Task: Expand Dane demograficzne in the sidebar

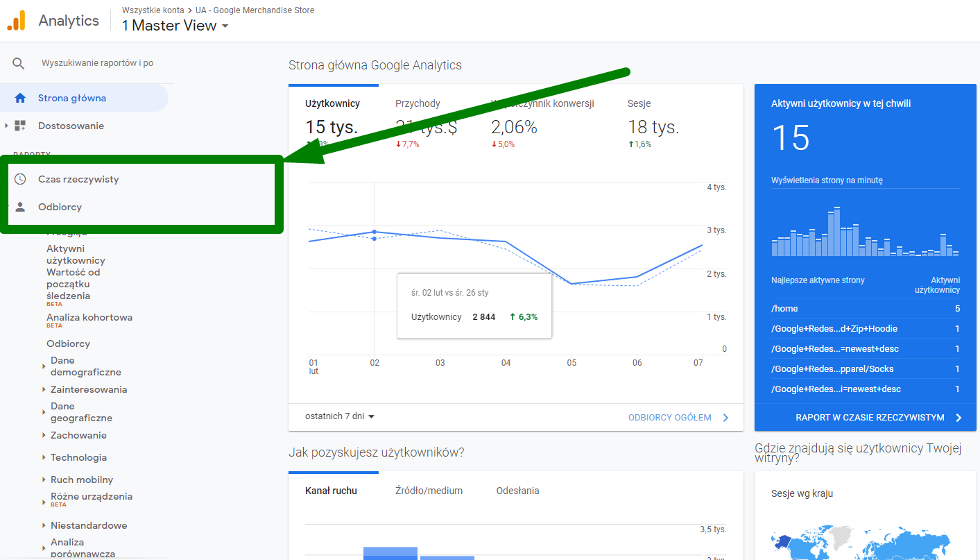Action: pyautogui.click(x=44, y=366)
